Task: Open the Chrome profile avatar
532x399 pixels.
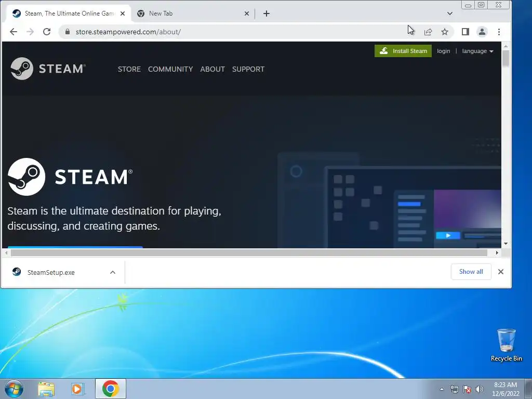Action: click(x=482, y=32)
